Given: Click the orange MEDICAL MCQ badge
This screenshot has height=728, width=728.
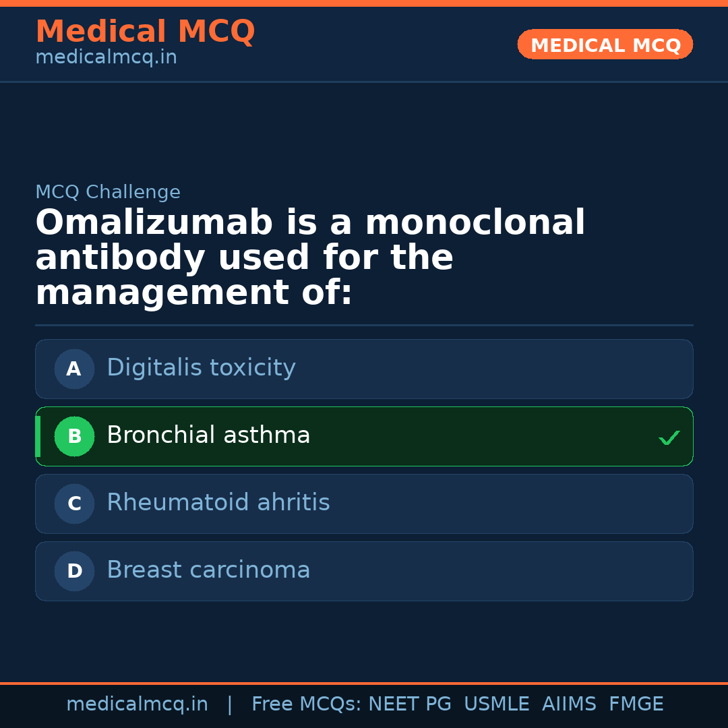Looking at the screenshot, I should click(605, 45).
